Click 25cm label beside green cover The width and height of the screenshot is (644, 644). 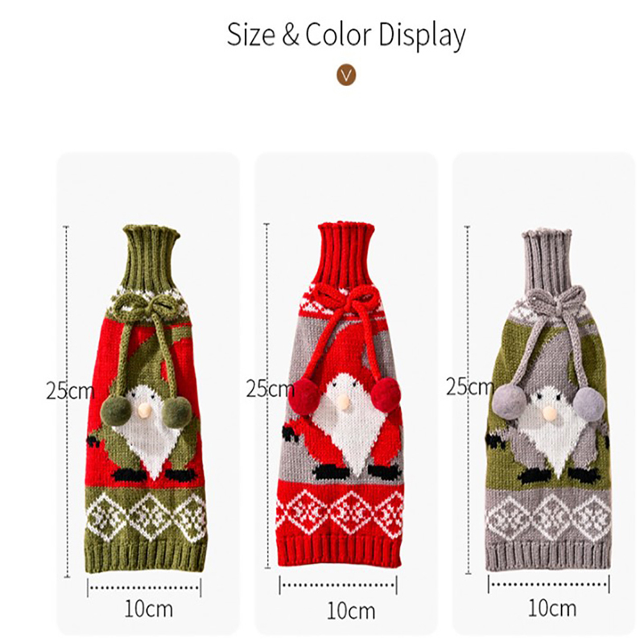[x=70, y=390]
